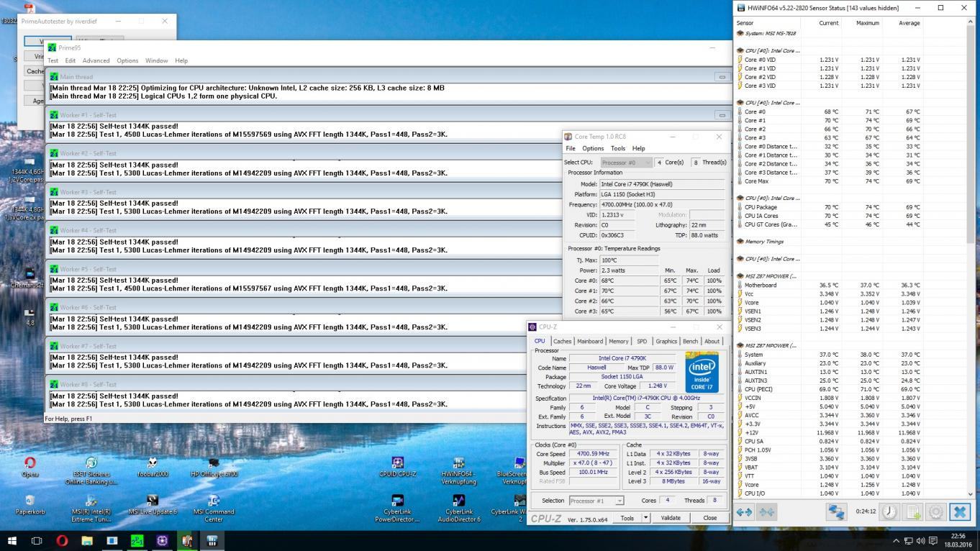Show hidden system tray icons
Viewport: 980px width, 551px height.
(897, 541)
